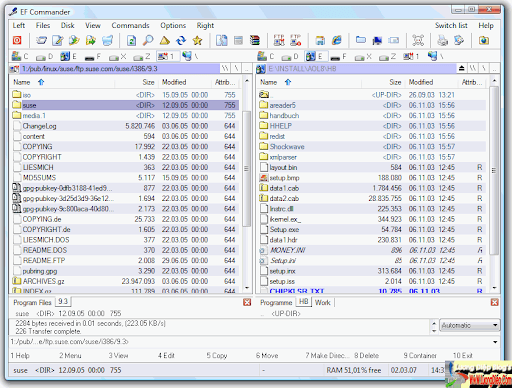This screenshot has height=388, width=512.
Task: Open network drive icon in right panel
Action: click(436, 56)
